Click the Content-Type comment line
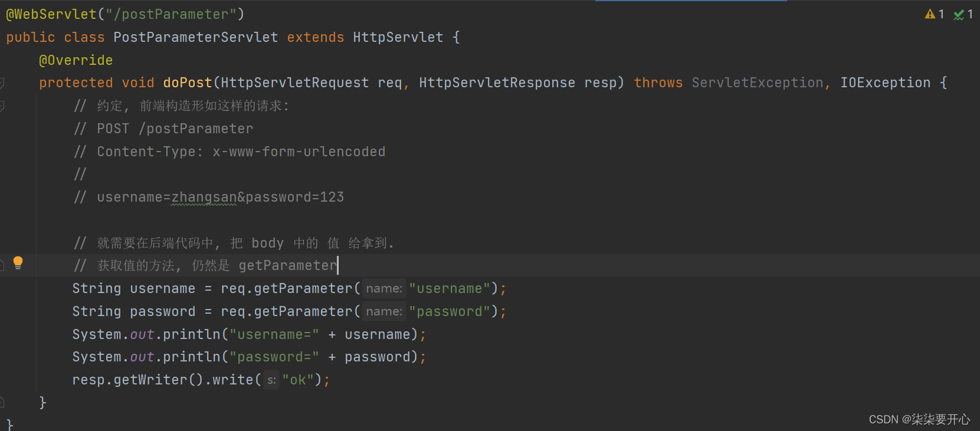 (230, 152)
